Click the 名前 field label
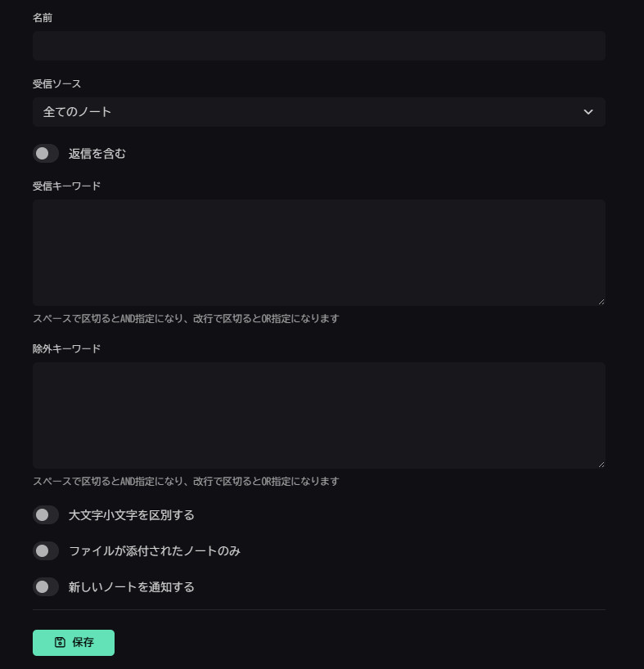This screenshot has height=669, width=644. pyautogui.click(x=43, y=17)
